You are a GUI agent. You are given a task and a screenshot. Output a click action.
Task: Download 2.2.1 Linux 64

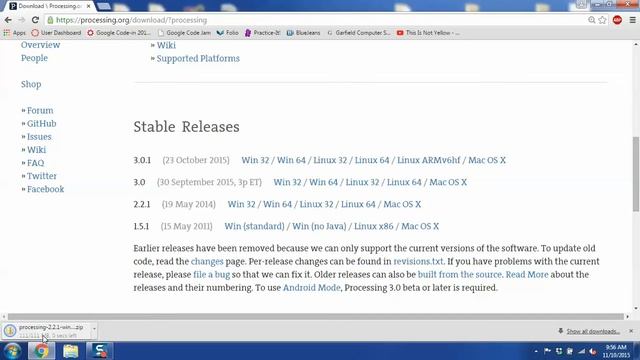tap(358, 204)
